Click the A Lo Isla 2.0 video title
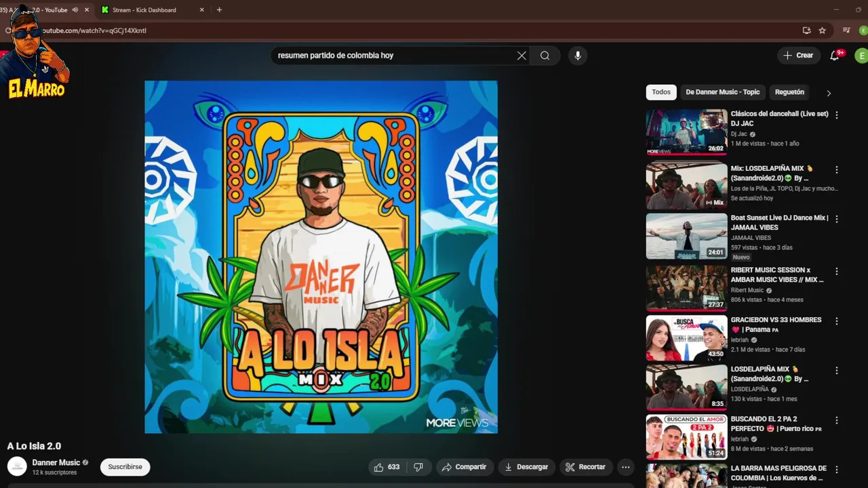Screen dimensions: 868x488 point(34,446)
